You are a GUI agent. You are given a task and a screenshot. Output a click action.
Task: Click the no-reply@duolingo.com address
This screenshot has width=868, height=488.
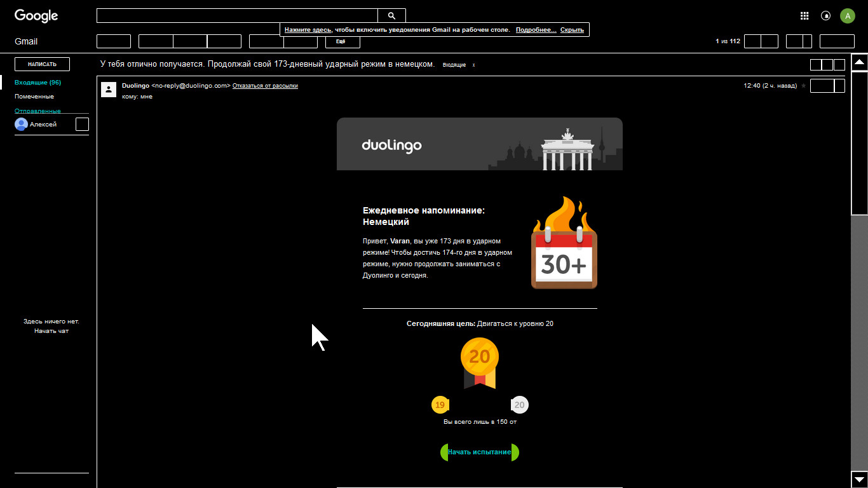click(191, 86)
